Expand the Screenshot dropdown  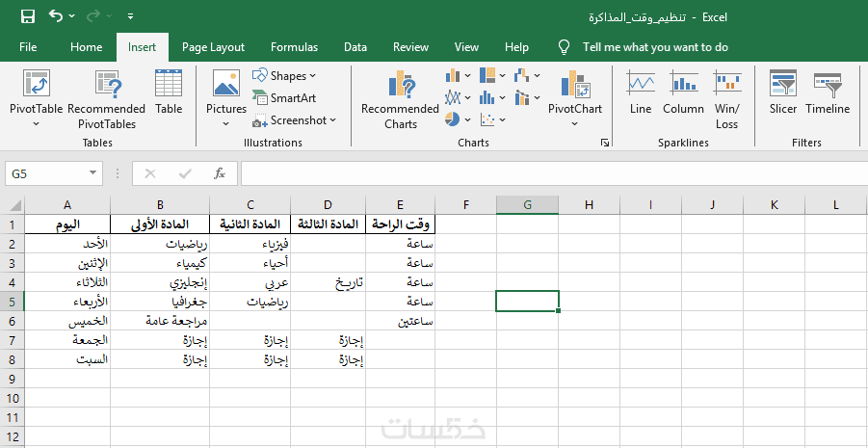coord(295,120)
